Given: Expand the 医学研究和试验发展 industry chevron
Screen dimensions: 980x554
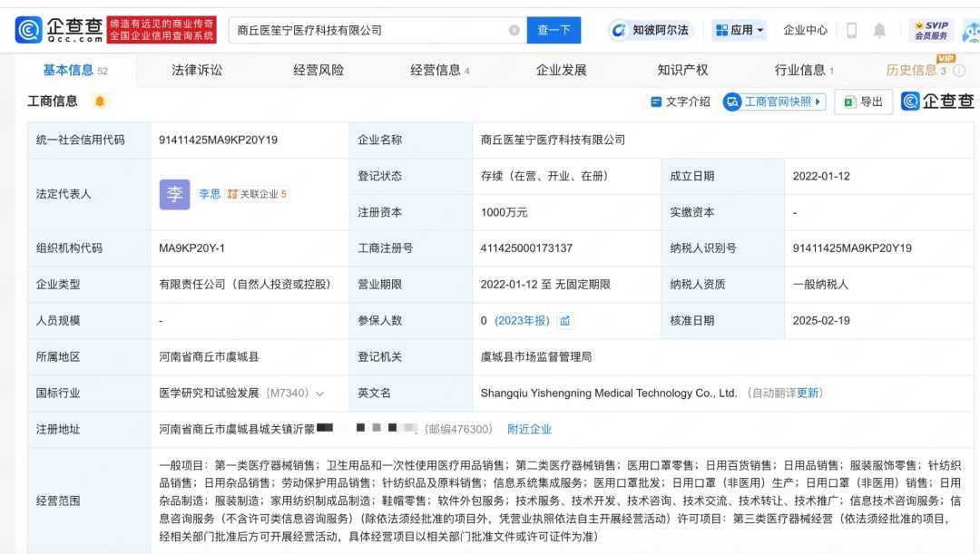Looking at the screenshot, I should point(320,394).
